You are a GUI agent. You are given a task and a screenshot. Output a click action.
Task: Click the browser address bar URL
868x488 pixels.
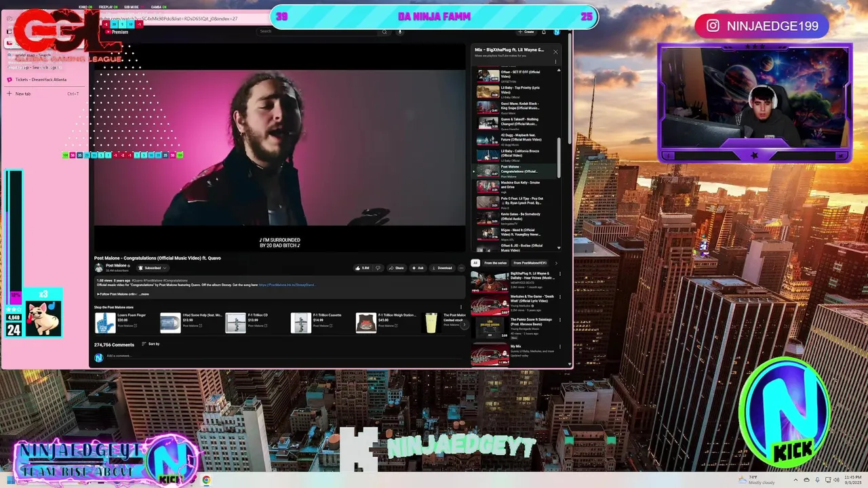(x=180, y=19)
